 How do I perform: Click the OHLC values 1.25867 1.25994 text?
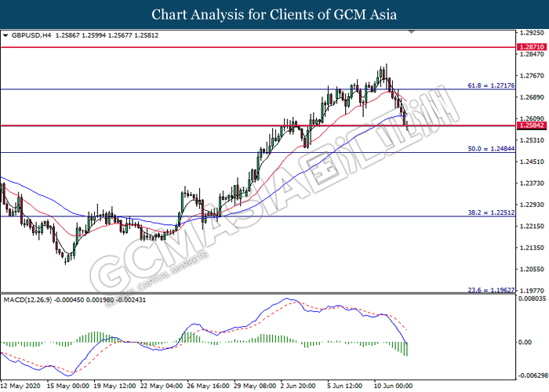click(81, 35)
